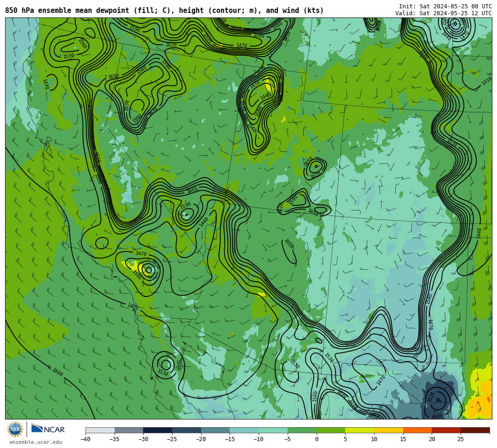Screen dimensions: 497x448
Task: Click the positive 15 colorbar tick label
Action: (x=403, y=439)
